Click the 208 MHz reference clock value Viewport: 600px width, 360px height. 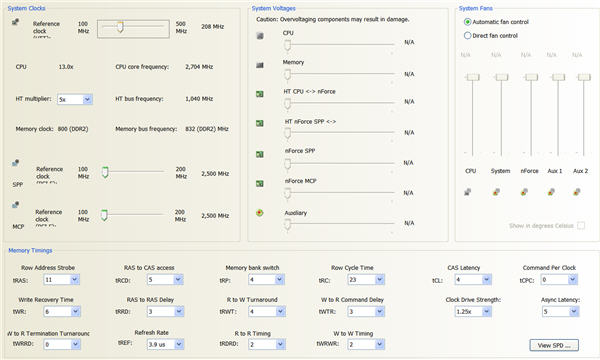212,26
